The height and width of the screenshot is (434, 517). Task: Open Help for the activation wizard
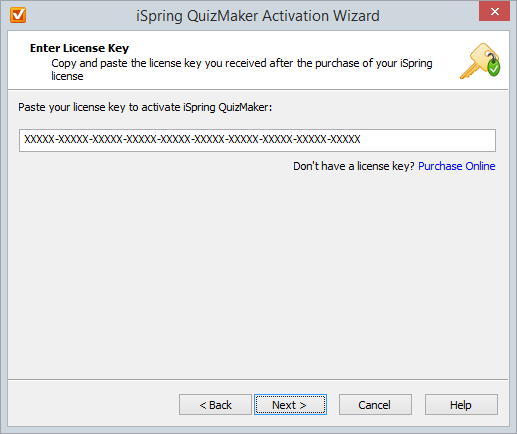tap(461, 405)
